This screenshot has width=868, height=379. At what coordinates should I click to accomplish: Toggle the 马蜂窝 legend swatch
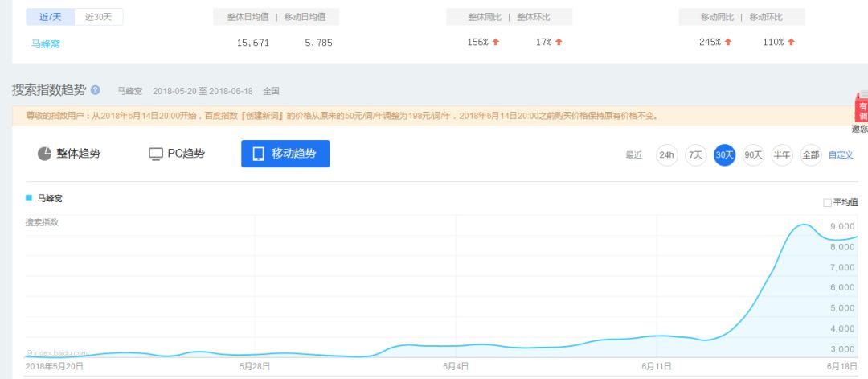pyautogui.click(x=29, y=198)
